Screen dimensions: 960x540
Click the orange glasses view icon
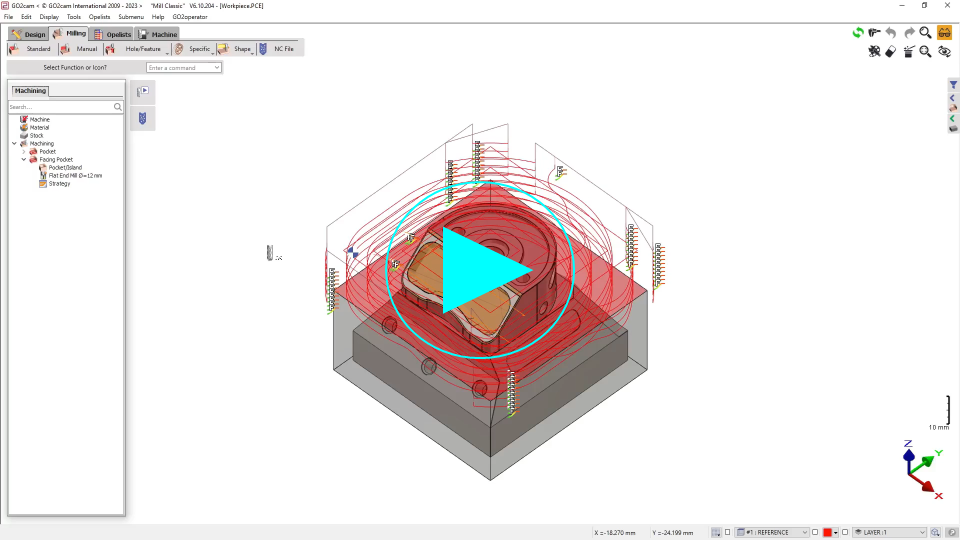pyautogui.click(x=944, y=33)
